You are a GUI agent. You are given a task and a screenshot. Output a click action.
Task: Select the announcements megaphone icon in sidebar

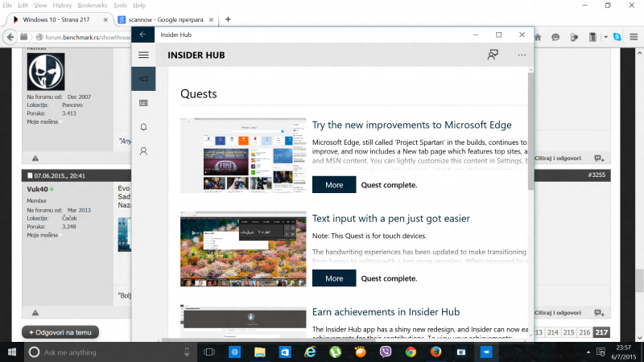(143, 79)
